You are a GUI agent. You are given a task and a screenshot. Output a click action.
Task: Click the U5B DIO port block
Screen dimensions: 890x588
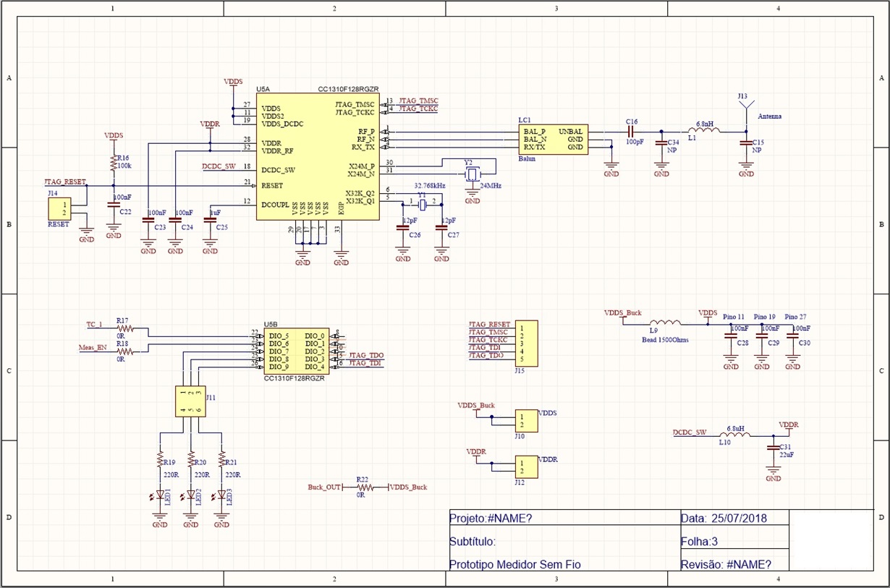[297, 351]
